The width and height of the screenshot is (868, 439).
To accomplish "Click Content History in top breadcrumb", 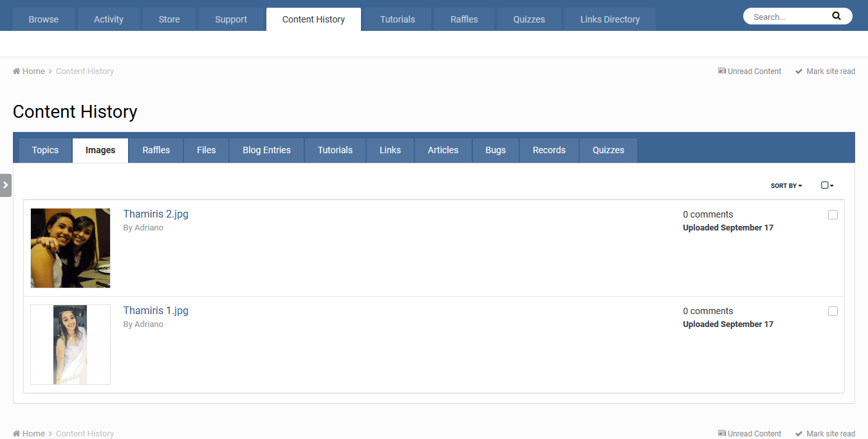I will (x=85, y=71).
